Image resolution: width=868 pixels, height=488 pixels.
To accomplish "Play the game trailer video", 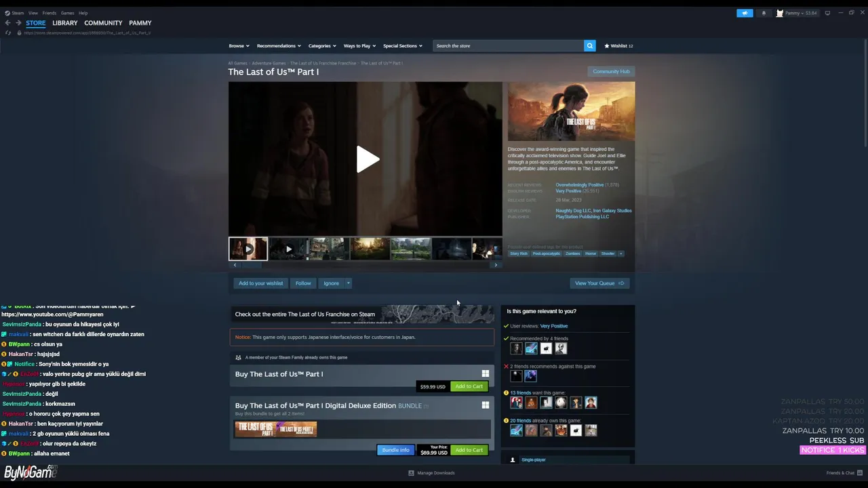I will tap(367, 159).
